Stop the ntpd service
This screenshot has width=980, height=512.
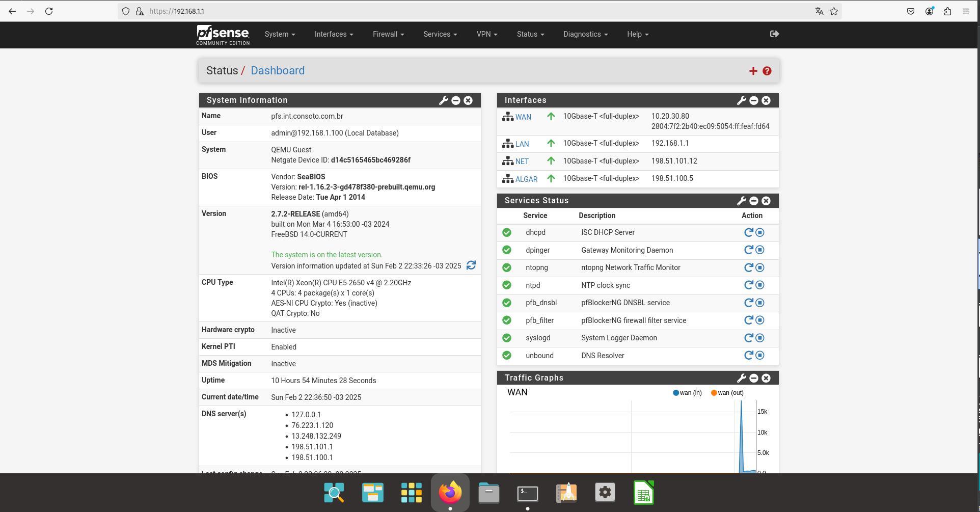pos(759,285)
